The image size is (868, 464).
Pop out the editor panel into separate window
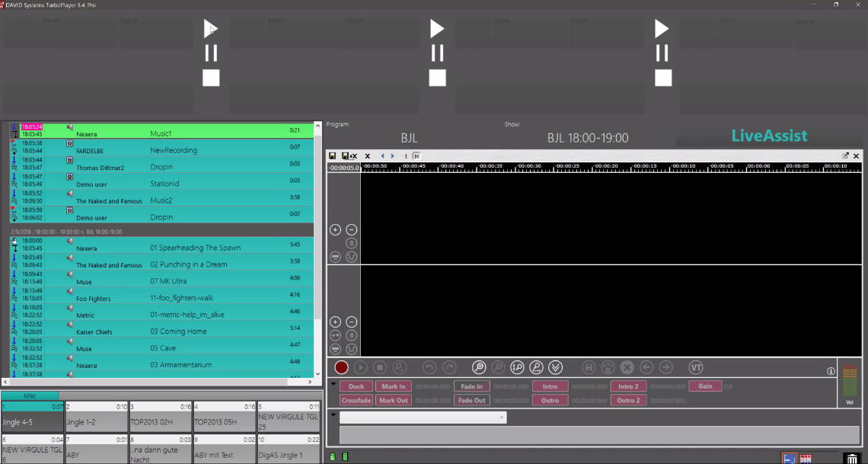[845, 156]
